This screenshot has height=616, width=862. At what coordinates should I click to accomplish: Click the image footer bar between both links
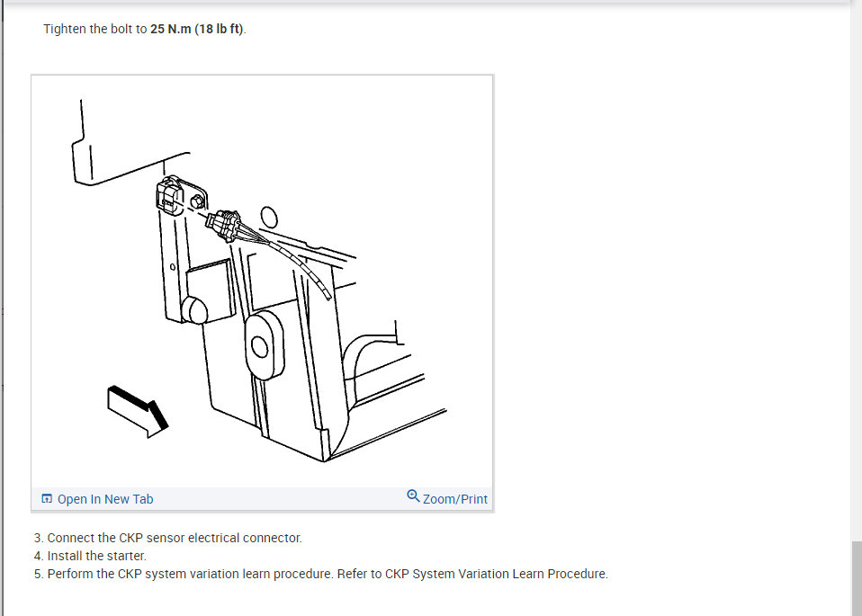[280, 499]
